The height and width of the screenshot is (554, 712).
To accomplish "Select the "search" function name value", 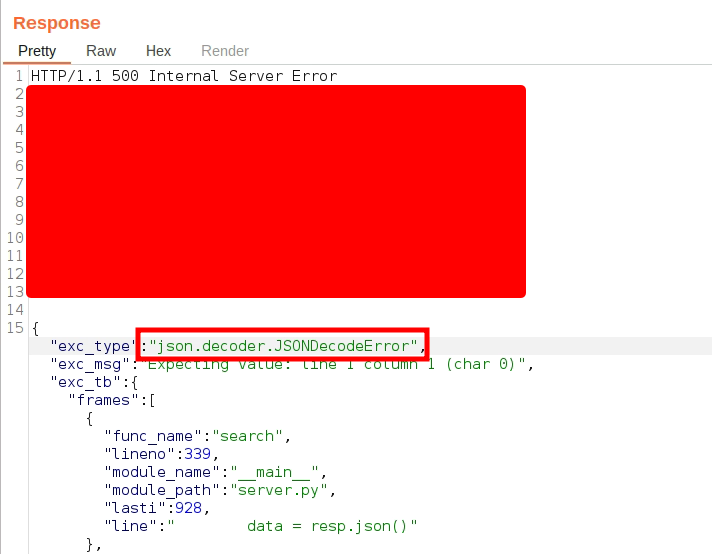I will 247,436.
